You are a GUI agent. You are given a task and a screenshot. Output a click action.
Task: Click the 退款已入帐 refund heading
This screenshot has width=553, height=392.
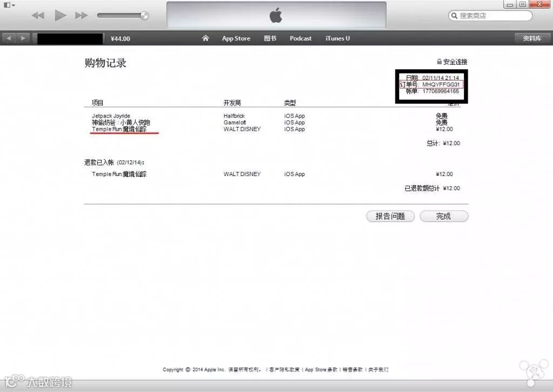(114, 163)
